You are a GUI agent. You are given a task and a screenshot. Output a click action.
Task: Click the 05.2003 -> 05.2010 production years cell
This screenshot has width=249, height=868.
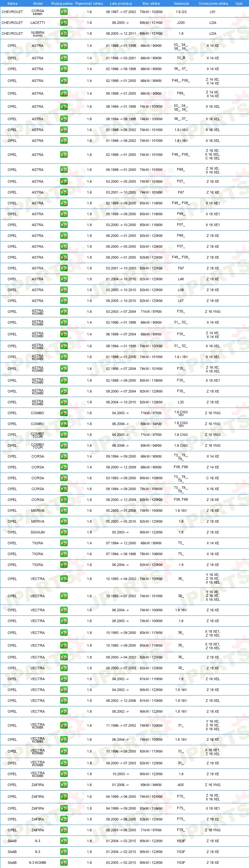click(121, 521)
